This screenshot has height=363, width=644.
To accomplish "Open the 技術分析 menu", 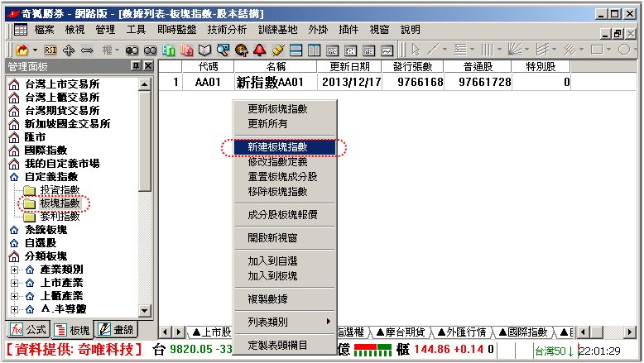I will [x=226, y=29].
